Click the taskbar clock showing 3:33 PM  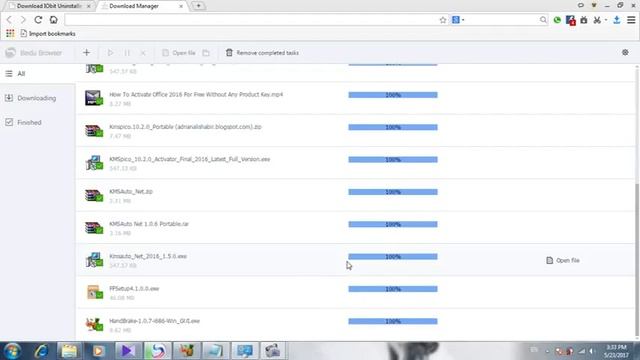coord(616,351)
